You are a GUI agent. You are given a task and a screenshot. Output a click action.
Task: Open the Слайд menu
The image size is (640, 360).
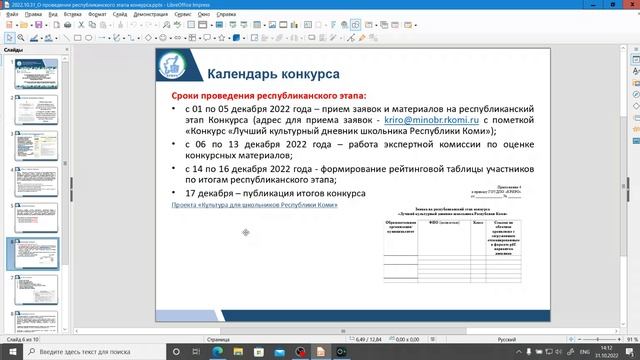[x=120, y=14]
